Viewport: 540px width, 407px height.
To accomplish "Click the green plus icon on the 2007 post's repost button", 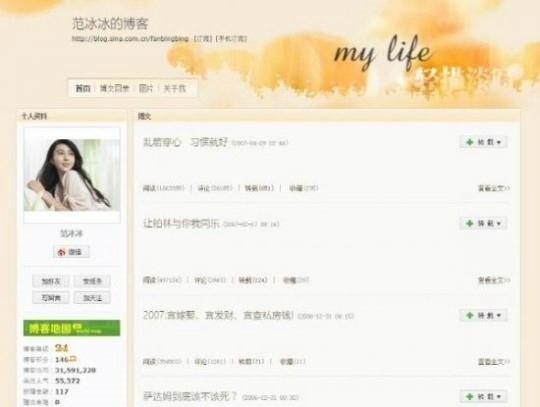I will pyautogui.click(x=469, y=315).
